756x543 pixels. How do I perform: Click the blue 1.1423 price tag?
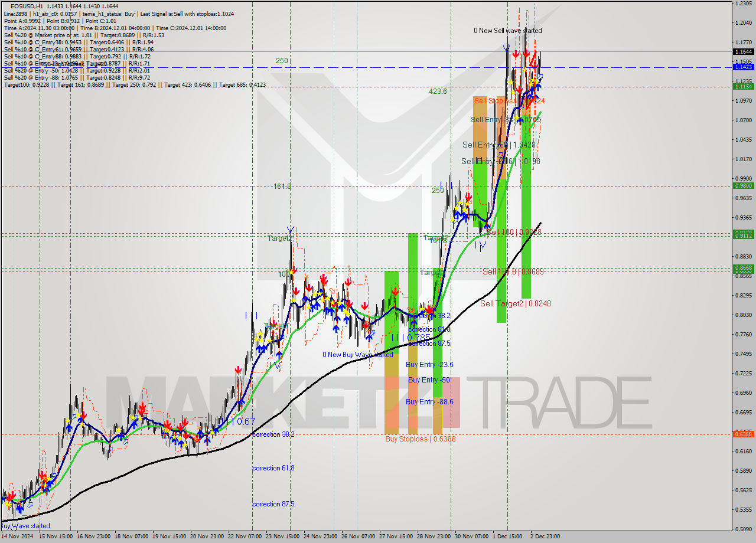point(743,67)
